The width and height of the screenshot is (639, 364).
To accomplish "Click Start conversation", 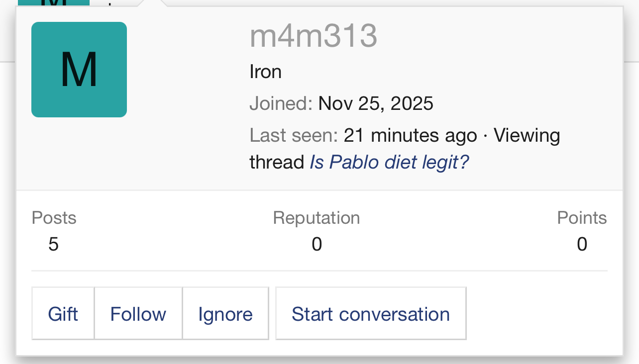I will tap(371, 314).
